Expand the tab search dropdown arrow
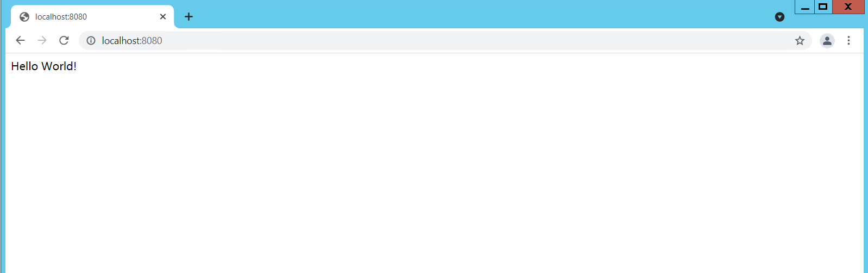This screenshot has height=273, width=868. point(779,17)
